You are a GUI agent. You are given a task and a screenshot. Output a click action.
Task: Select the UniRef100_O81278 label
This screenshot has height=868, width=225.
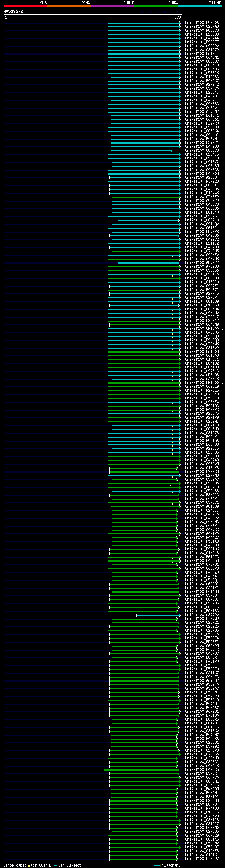[x=202, y=433]
